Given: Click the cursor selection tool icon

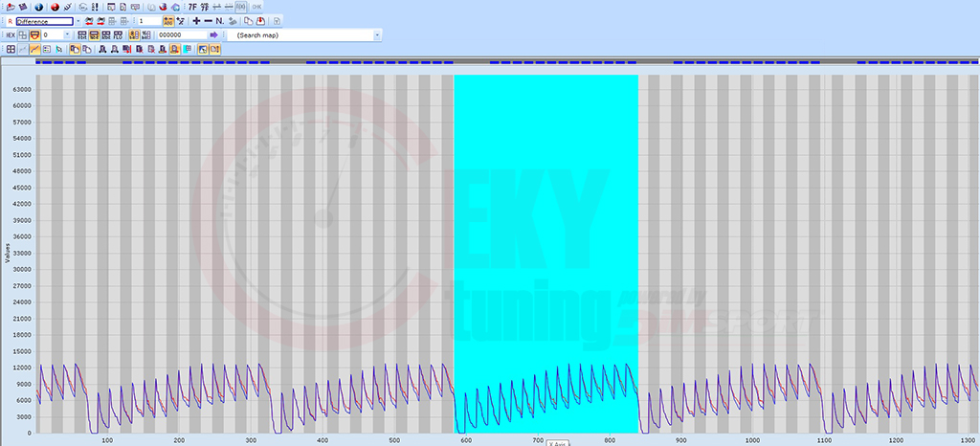Looking at the screenshot, I should pyautogui.click(x=58, y=49).
